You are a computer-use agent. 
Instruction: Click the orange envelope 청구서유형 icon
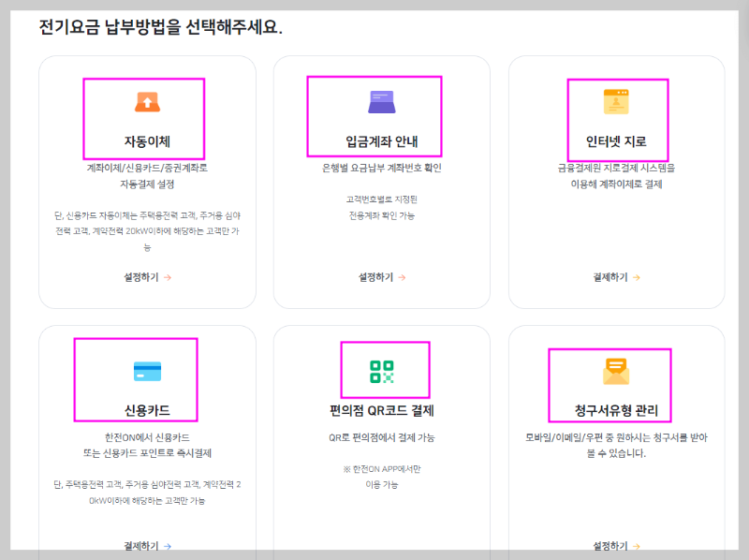pyautogui.click(x=616, y=372)
